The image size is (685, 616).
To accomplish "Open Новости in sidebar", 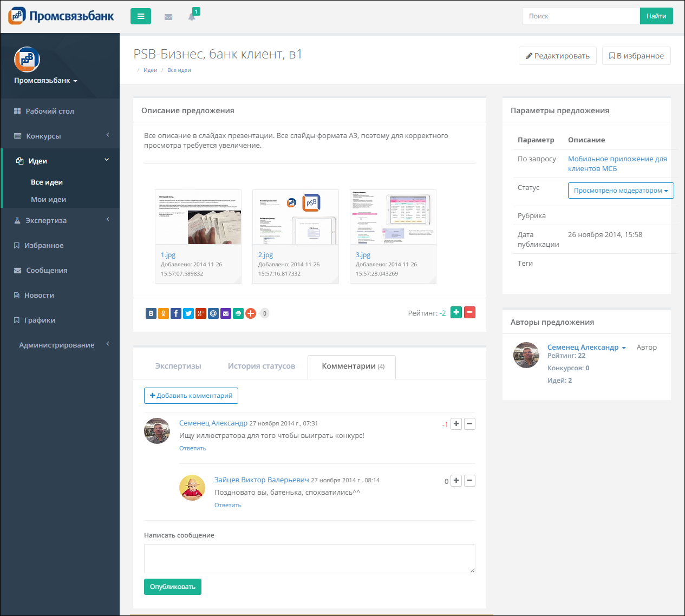I will (60, 295).
